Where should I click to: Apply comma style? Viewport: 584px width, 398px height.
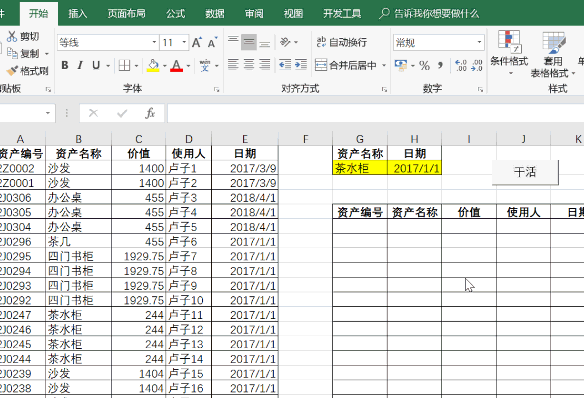440,66
